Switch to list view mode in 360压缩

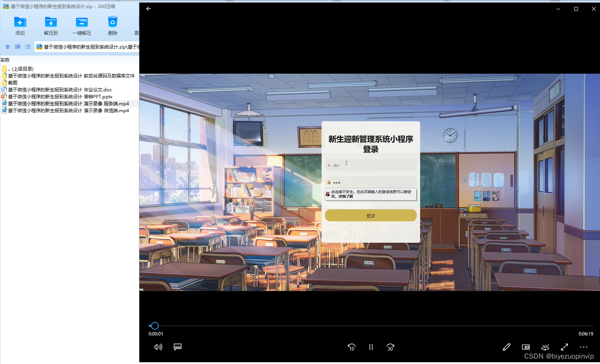pyautogui.click(x=28, y=47)
